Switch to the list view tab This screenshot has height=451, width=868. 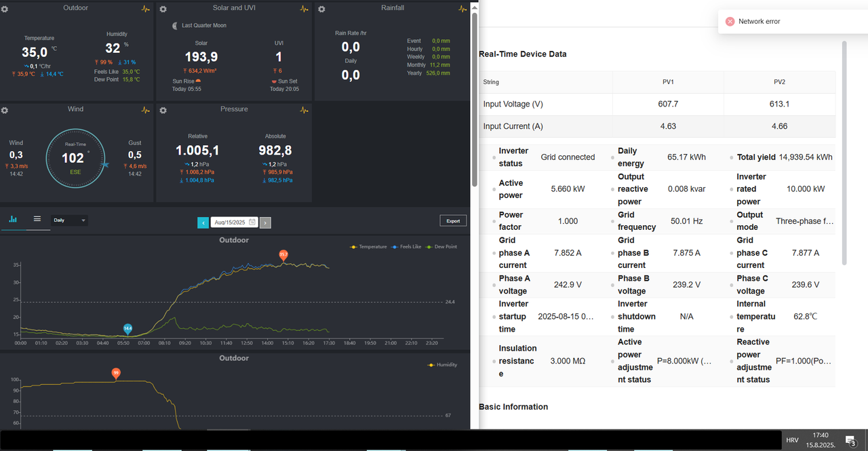pos(37,220)
